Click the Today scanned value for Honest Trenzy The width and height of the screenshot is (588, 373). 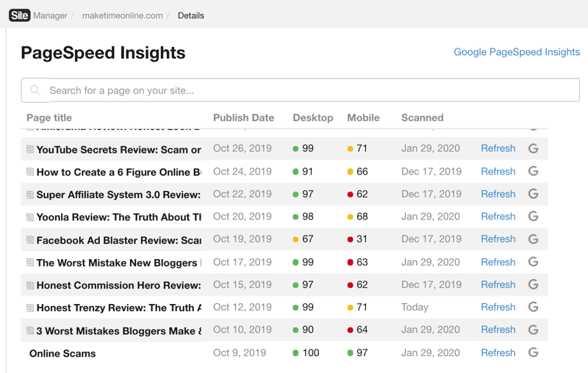pos(415,307)
